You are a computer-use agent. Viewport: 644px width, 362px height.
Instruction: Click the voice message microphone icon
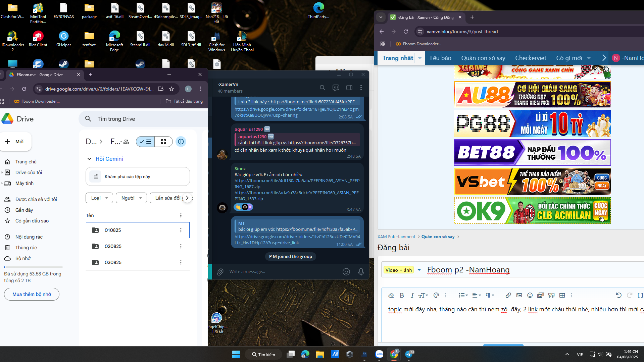coord(361,272)
